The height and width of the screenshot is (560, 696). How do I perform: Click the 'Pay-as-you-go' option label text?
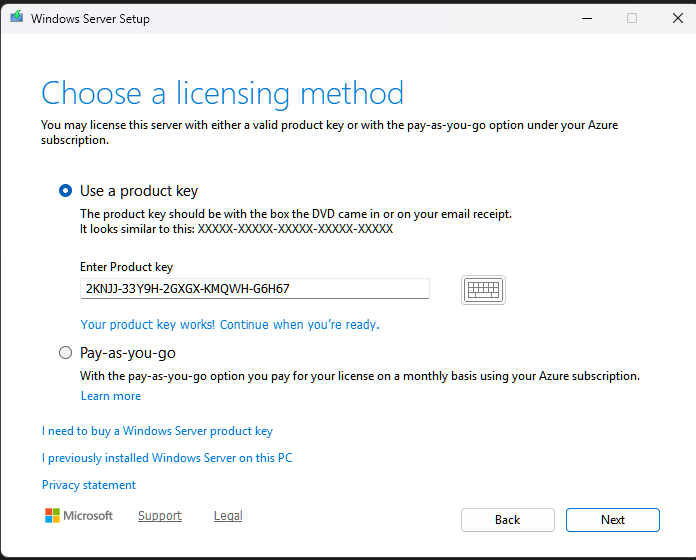click(x=128, y=353)
